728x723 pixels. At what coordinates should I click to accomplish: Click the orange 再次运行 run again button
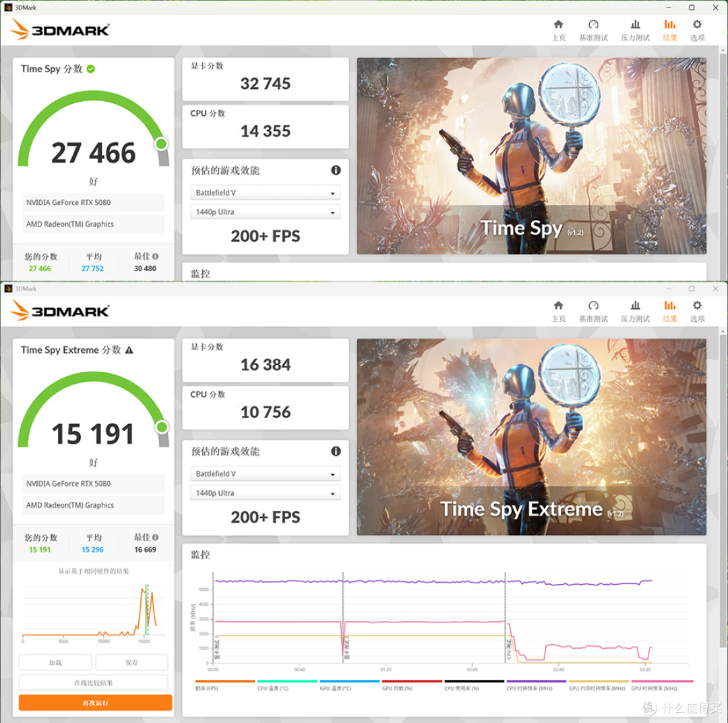[x=95, y=703]
